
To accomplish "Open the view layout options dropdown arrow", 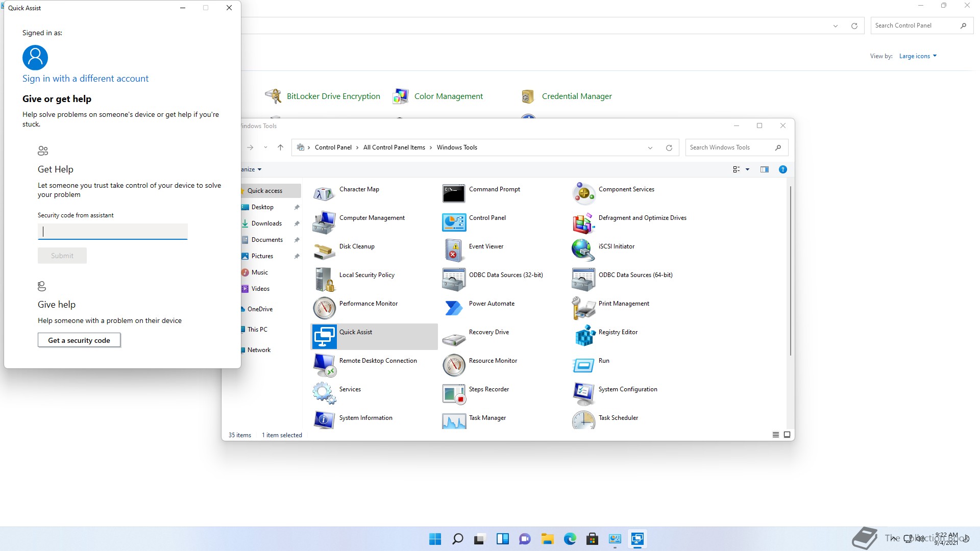I will [x=747, y=169].
